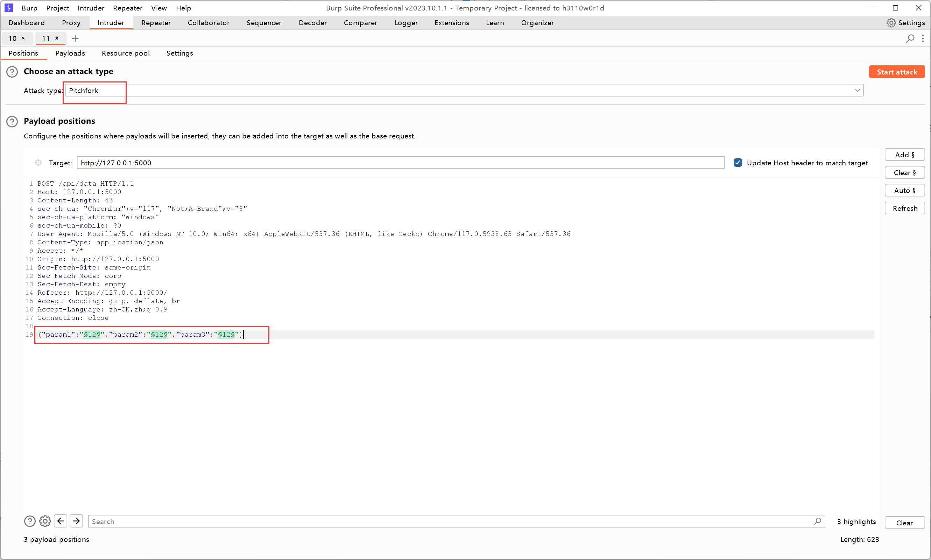Click the param2 payload marker §12§
Image resolution: width=931 pixels, height=560 pixels.
[159, 334]
